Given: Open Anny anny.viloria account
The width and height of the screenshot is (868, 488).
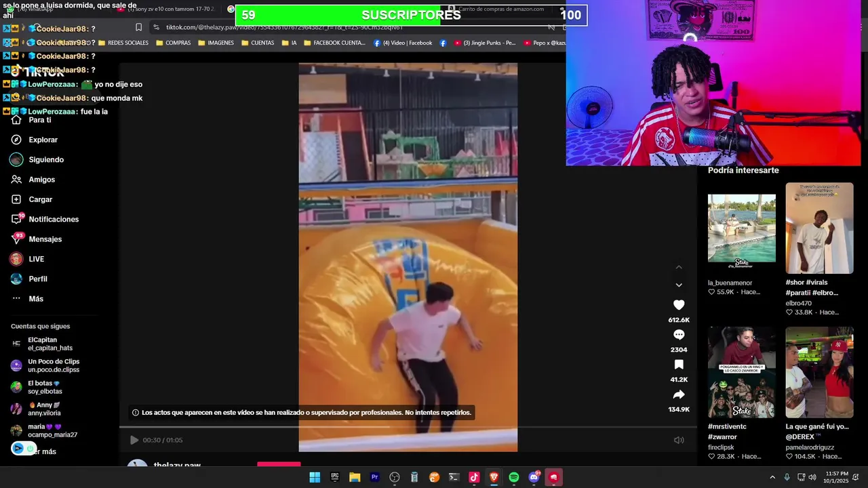Looking at the screenshot, I should (37, 409).
